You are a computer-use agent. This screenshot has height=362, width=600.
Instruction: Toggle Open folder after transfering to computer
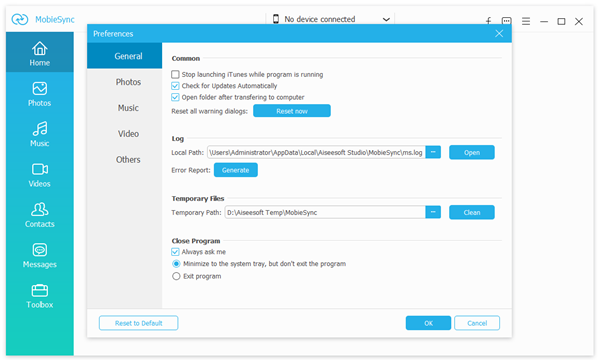coord(175,97)
